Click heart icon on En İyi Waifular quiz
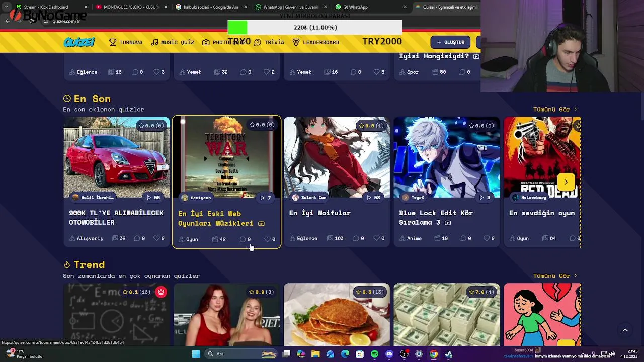The width and height of the screenshot is (644, 362). tap(376, 238)
